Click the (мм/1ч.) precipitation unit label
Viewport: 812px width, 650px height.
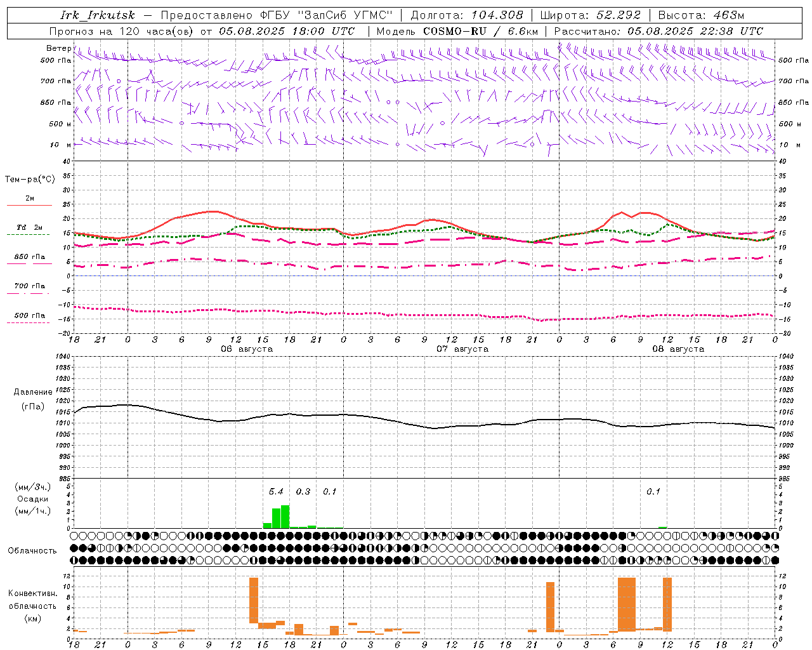tap(33, 511)
